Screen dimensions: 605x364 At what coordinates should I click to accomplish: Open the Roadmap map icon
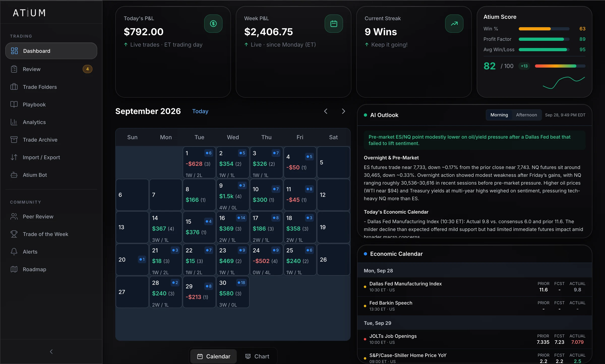(x=14, y=269)
